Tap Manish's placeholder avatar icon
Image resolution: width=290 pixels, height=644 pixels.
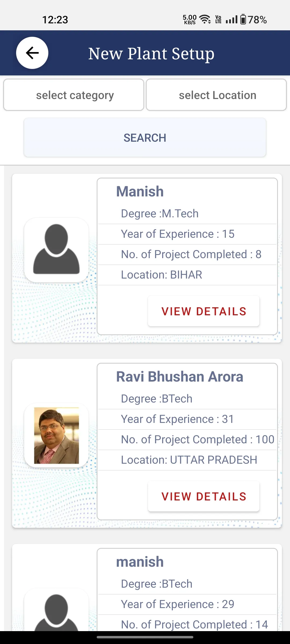pos(56,250)
